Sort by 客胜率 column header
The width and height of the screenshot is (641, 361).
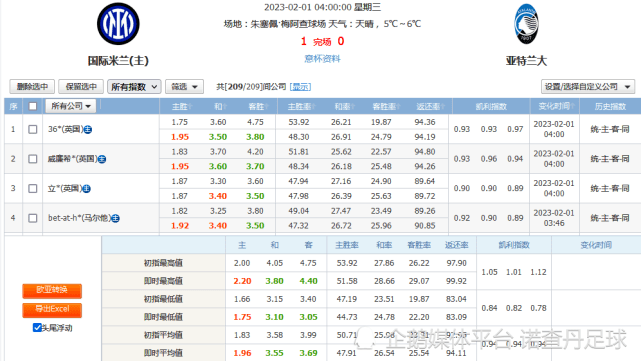click(386, 107)
